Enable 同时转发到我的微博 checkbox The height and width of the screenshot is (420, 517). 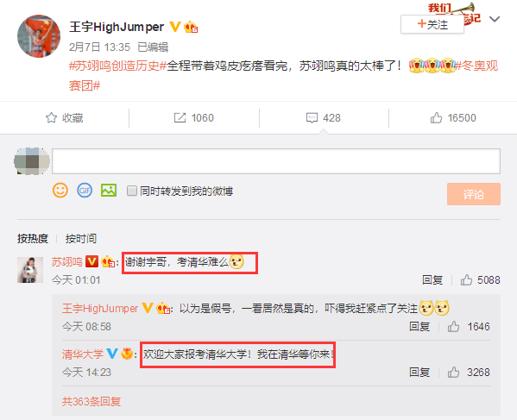pyautogui.click(x=132, y=191)
